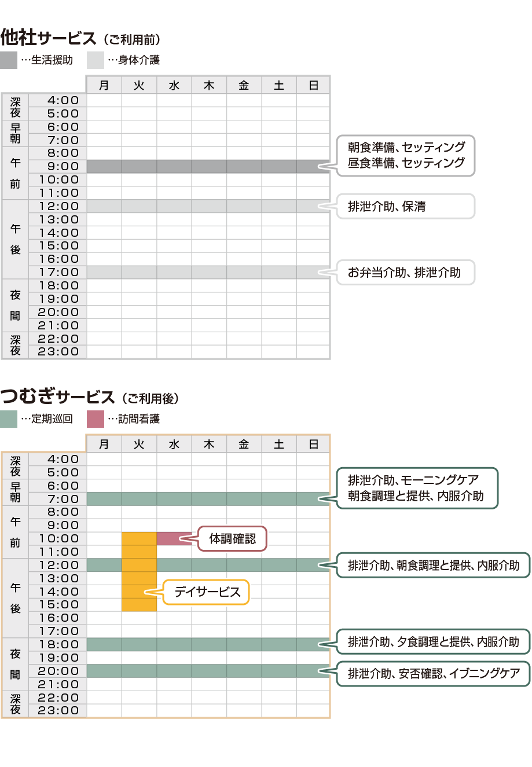The image size is (532, 767).
Task: Click the デイサービス callout bubble
Action: [206, 592]
